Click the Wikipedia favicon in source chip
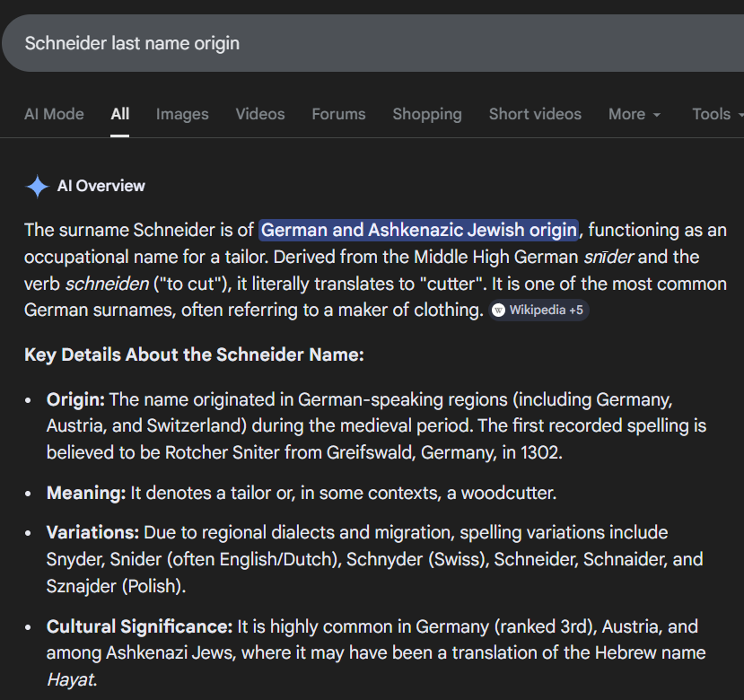Image resolution: width=744 pixels, height=700 pixels. point(498,311)
